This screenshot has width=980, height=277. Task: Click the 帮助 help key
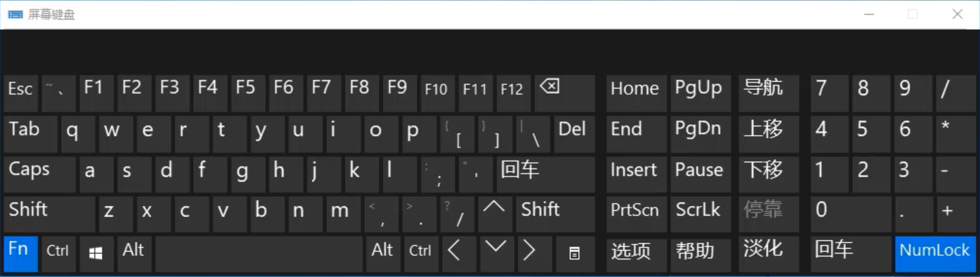[x=700, y=254]
